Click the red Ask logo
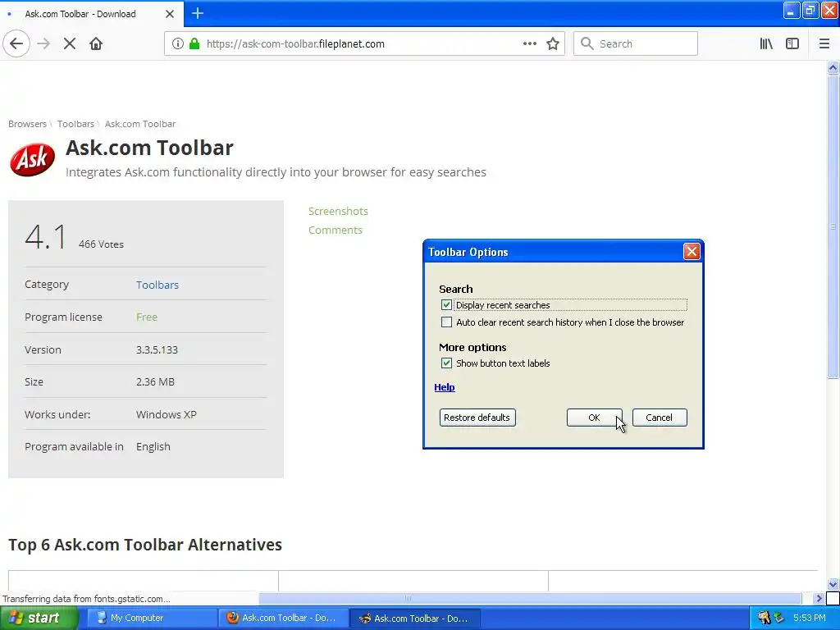 [x=32, y=159]
